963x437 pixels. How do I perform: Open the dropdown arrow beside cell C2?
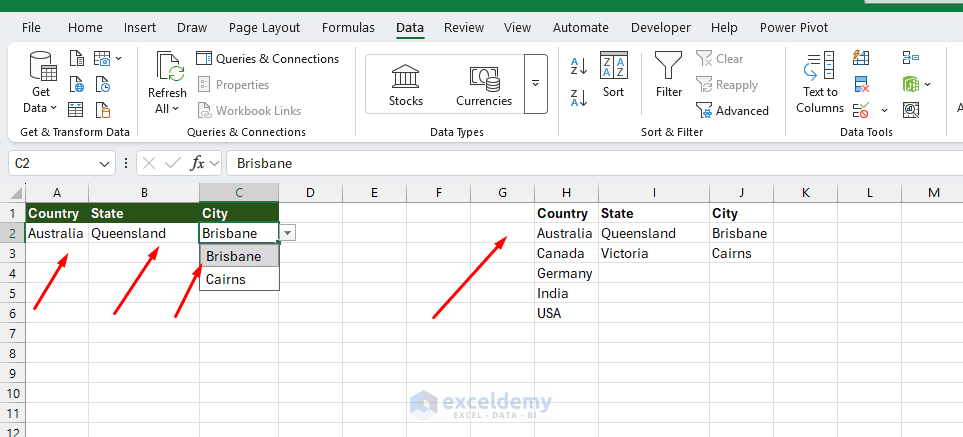289,233
